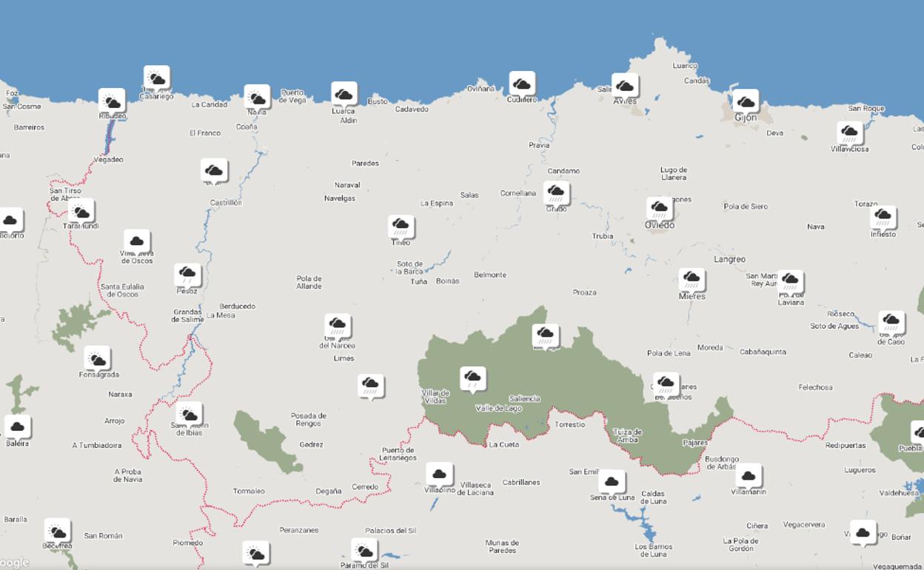Open the Ribadeo partly cloudy marker
924x570 pixels.
(112, 101)
